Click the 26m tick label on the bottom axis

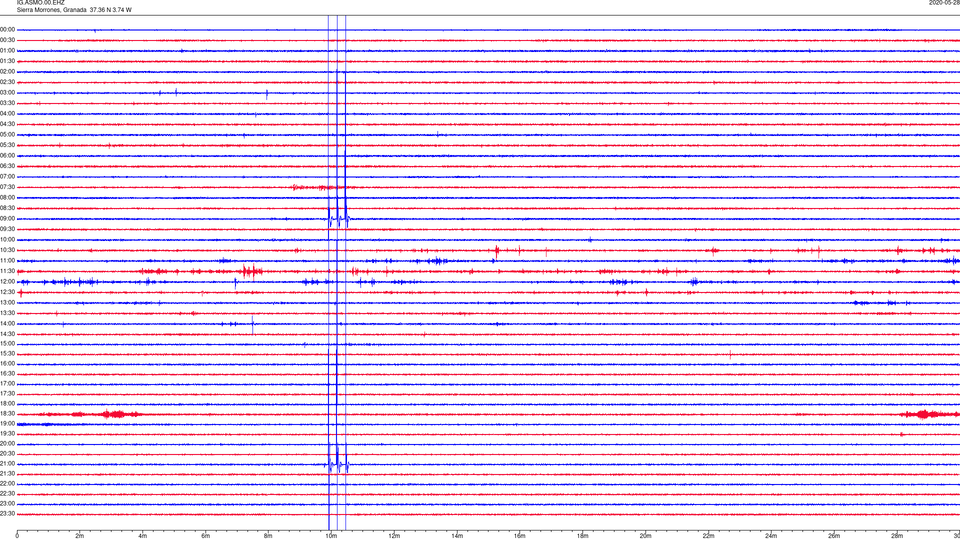[834, 536]
